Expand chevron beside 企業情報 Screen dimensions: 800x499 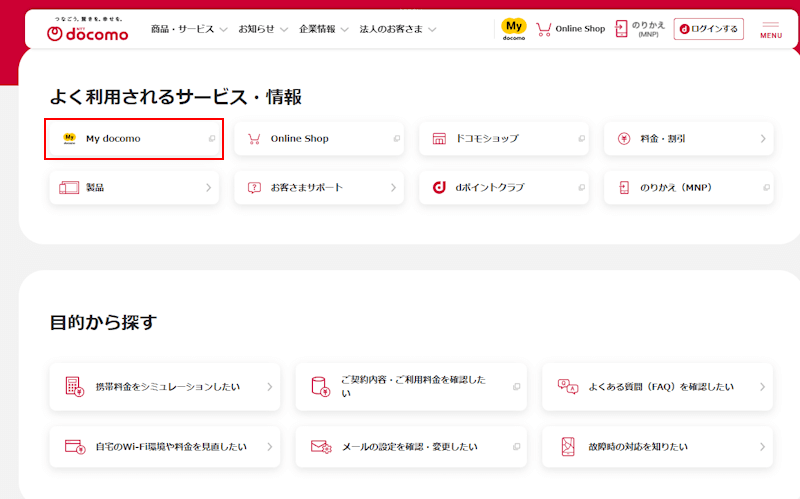[344, 30]
